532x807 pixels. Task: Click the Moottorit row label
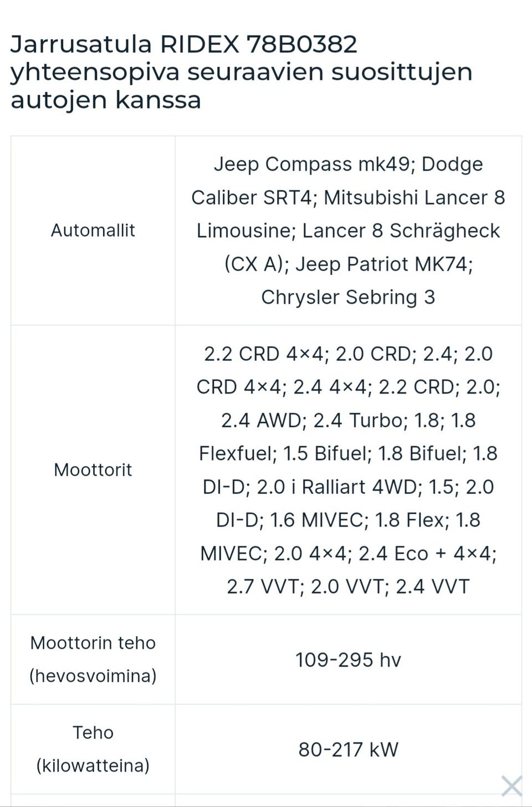(x=93, y=470)
